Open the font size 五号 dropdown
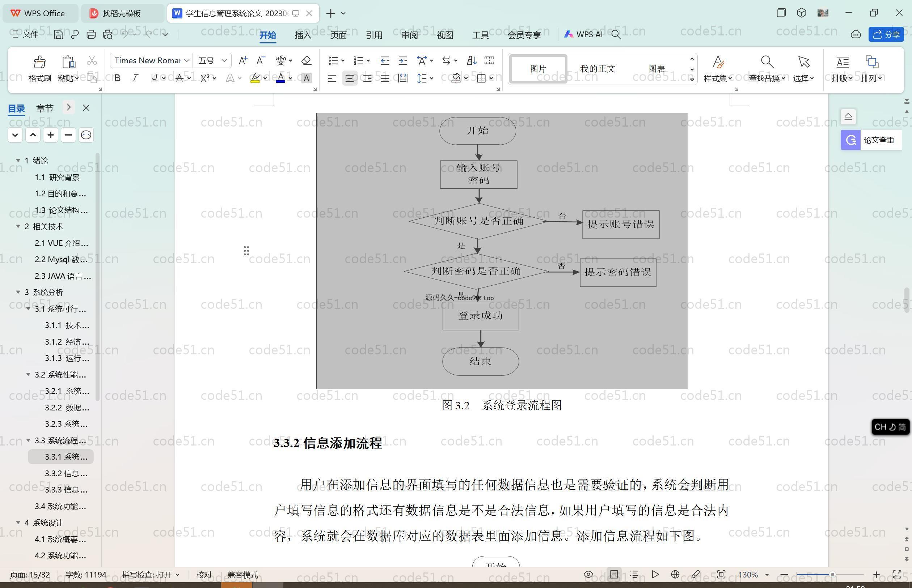Image resolution: width=912 pixels, height=588 pixels. click(x=224, y=60)
